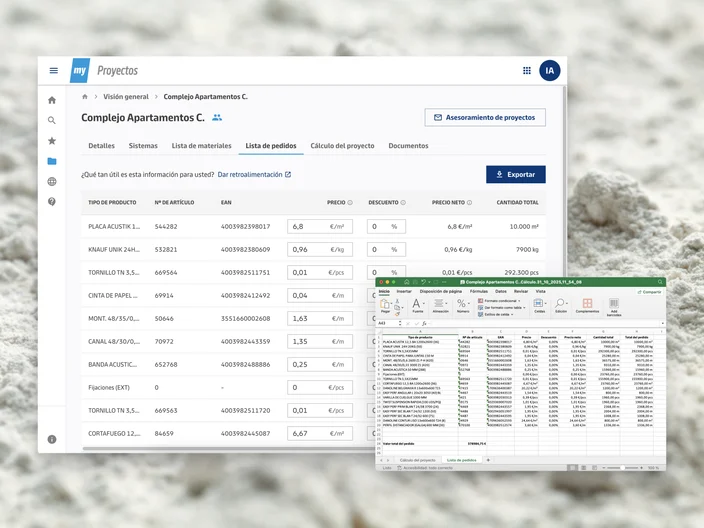Add a new sheet in Excel

[488, 460]
